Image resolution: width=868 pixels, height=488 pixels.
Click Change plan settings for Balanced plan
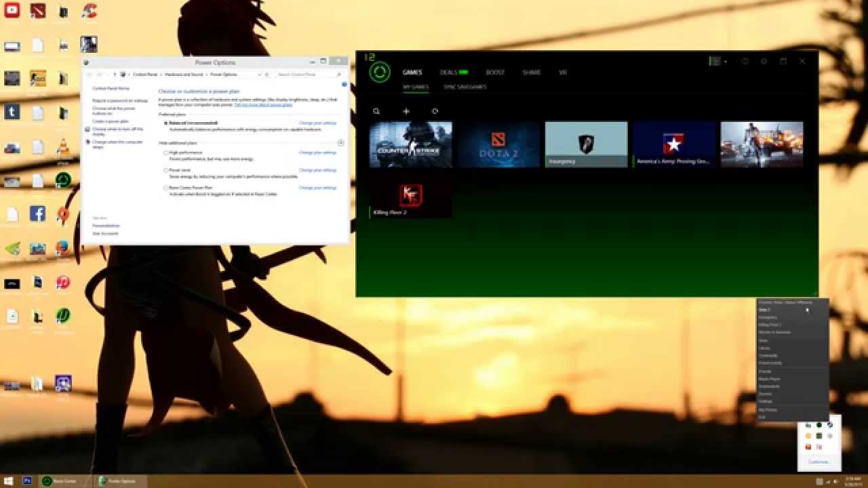point(317,123)
